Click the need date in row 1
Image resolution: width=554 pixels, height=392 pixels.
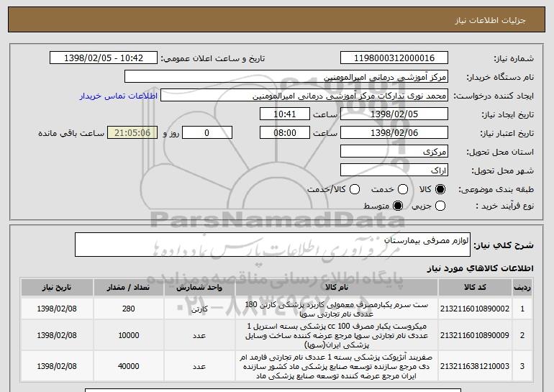click(x=57, y=309)
